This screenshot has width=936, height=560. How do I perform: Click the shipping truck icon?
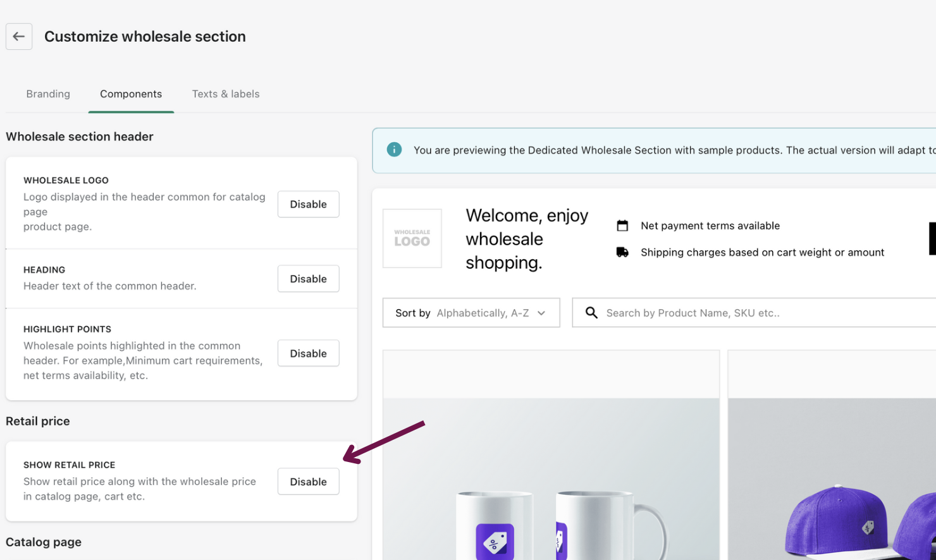(622, 252)
